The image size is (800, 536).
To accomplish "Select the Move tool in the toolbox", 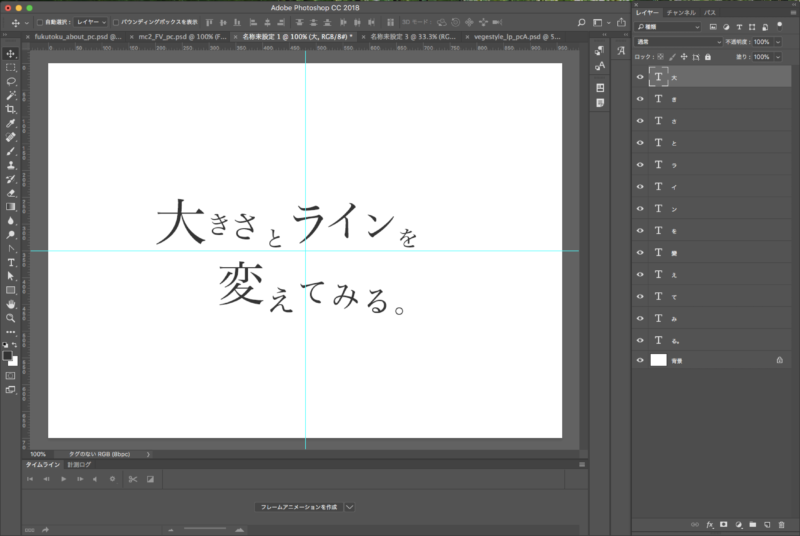I will (x=11, y=54).
